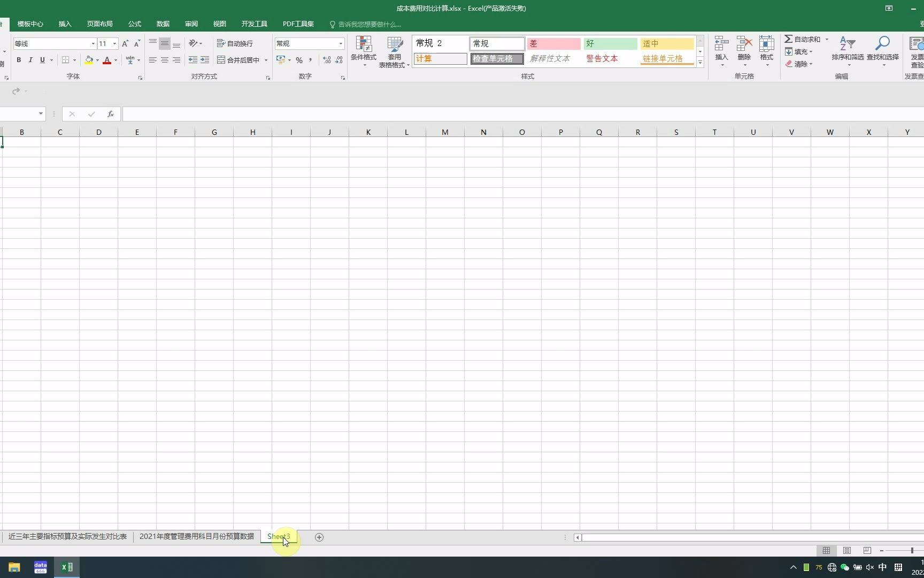This screenshot has height=578, width=924.
Task: Toggle top vertical alignment
Action: tap(153, 43)
